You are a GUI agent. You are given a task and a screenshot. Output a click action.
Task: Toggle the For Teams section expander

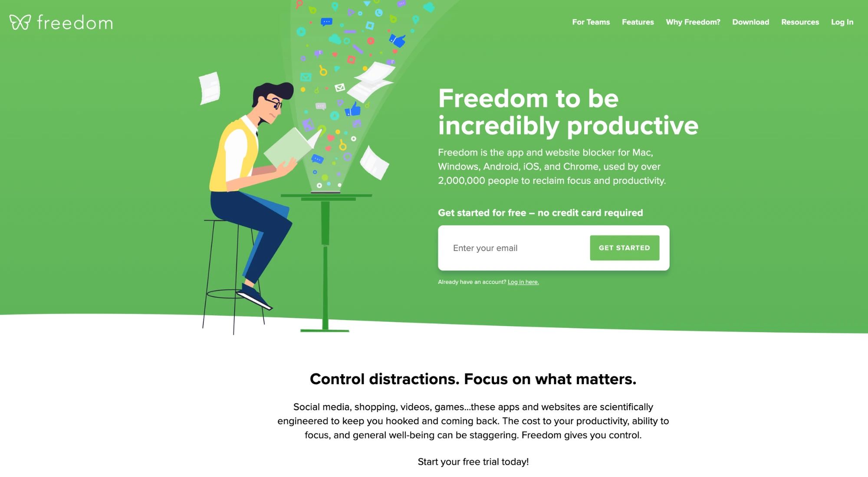[590, 22]
